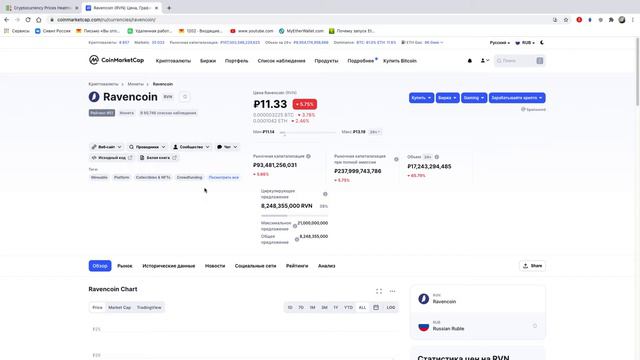Image resolution: width=640 pixels, height=360 pixels.
Task: Open the www.youtube.com bookmark
Action: 251,31
